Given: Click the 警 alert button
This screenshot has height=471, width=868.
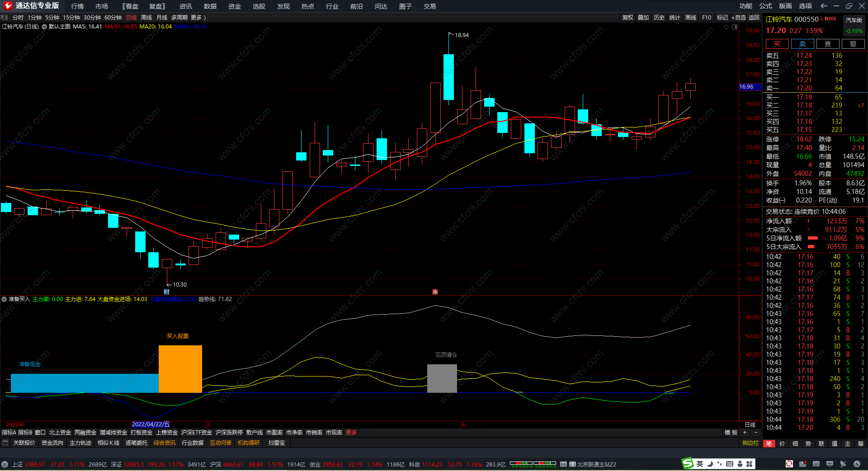Looking at the screenshot, I should point(853,44).
